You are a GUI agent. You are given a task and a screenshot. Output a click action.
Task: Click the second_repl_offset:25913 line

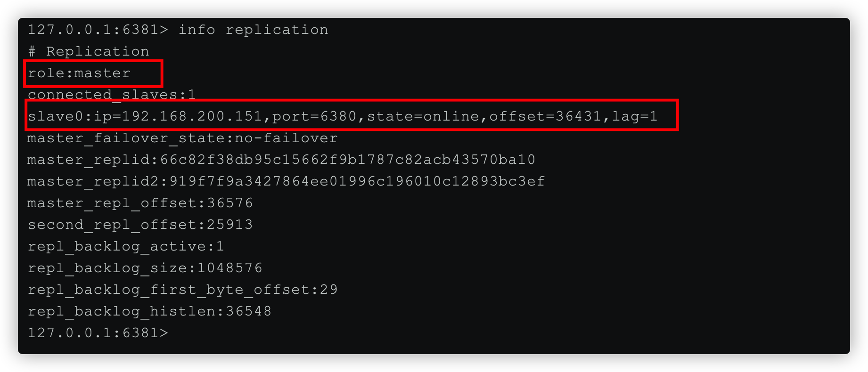pos(140,225)
